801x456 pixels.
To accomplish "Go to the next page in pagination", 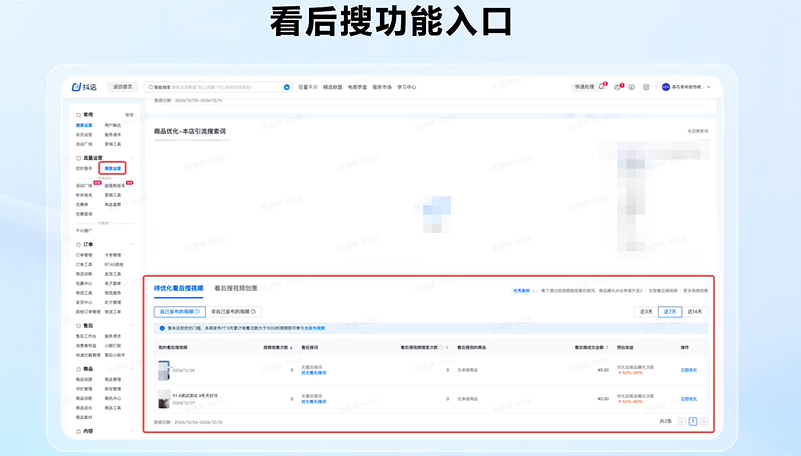I will (704, 422).
